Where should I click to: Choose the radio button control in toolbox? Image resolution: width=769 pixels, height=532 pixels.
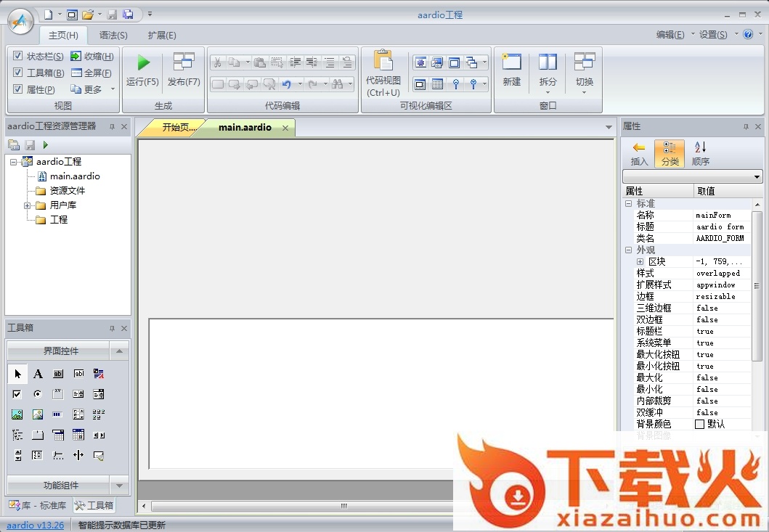point(38,394)
